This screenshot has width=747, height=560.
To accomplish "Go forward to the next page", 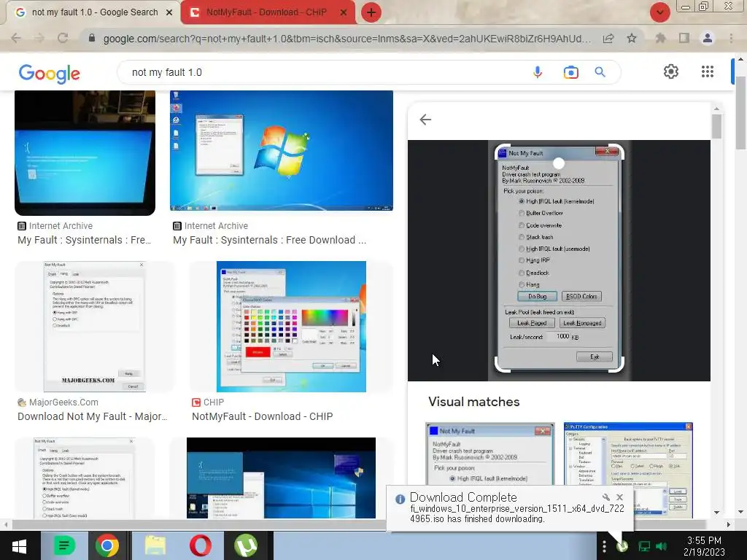I will [39, 38].
